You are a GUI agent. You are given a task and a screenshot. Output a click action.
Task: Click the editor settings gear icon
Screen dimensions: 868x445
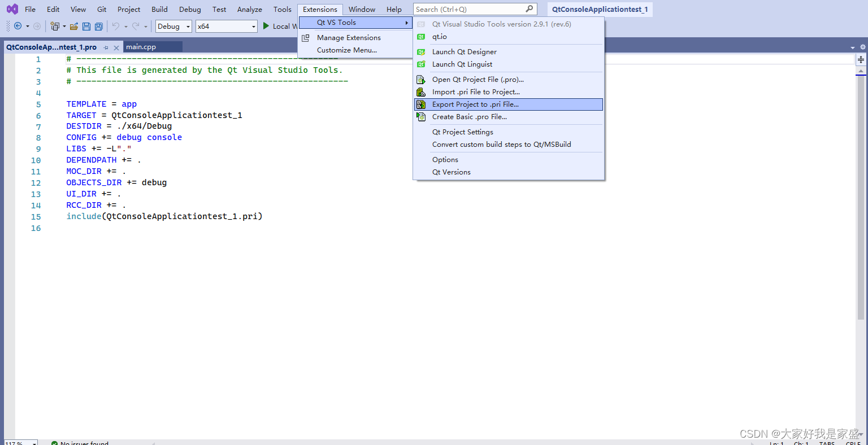point(863,47)
